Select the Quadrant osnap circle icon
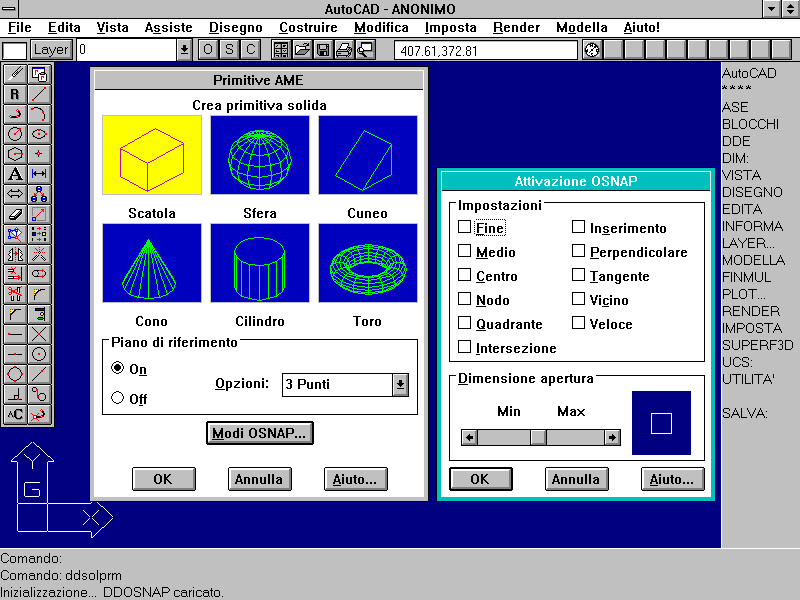 tap(15, 374)
